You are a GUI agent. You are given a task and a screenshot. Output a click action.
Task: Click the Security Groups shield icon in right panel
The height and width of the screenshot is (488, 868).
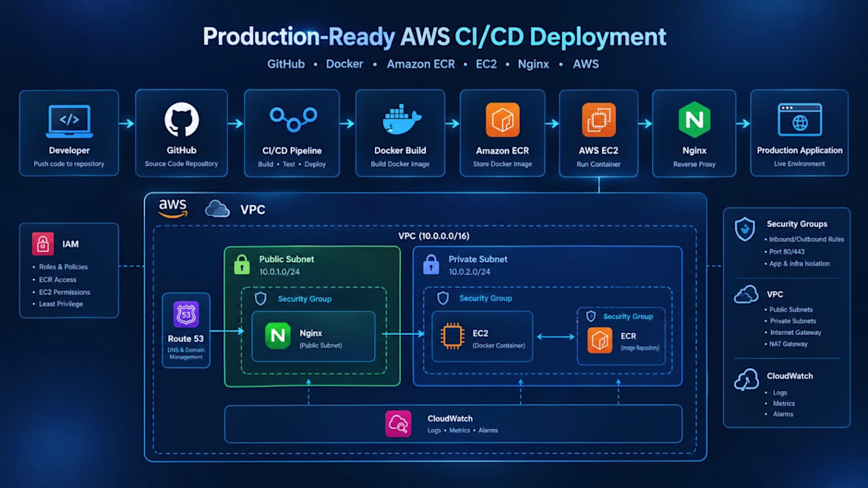745,229
